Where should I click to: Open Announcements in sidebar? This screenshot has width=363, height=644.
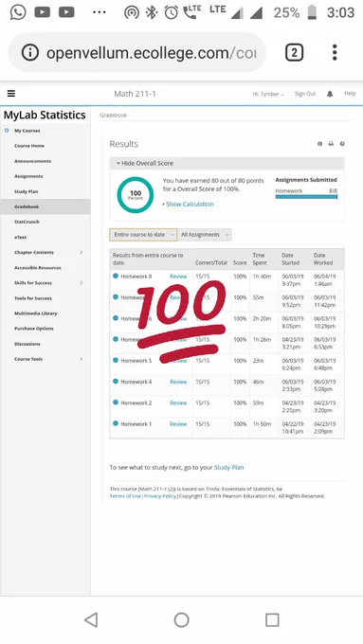coord(33,161)
